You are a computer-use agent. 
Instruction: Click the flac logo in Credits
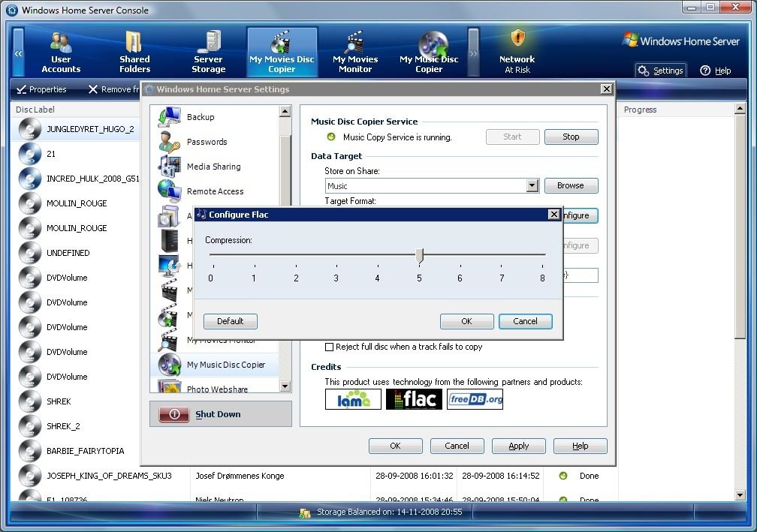pos(414,399)
